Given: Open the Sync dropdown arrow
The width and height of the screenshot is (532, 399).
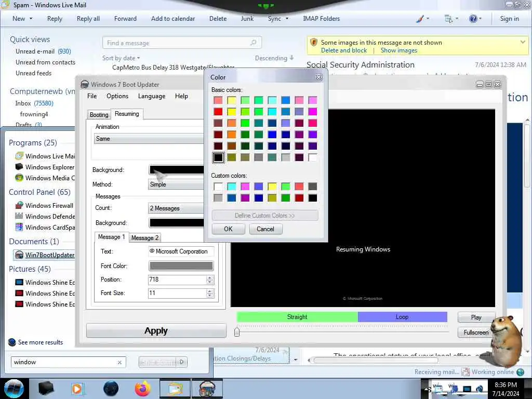Looking at the screenshot, I should point(287,19).
